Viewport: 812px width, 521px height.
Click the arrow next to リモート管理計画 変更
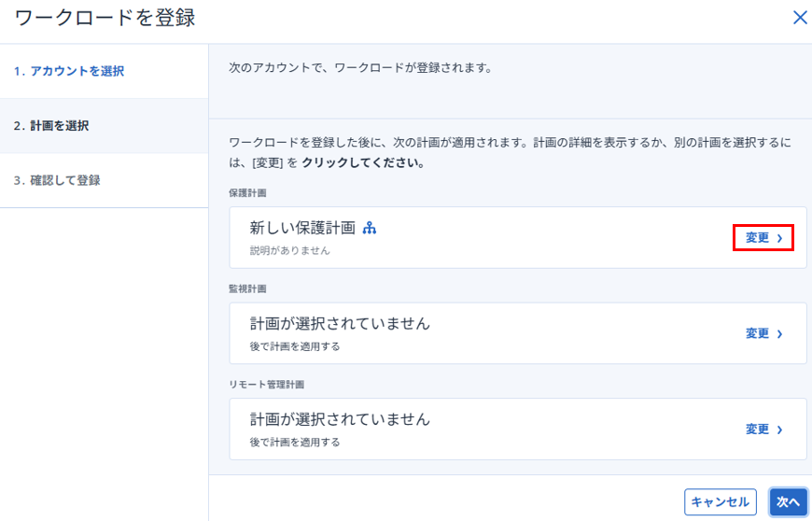780,429
